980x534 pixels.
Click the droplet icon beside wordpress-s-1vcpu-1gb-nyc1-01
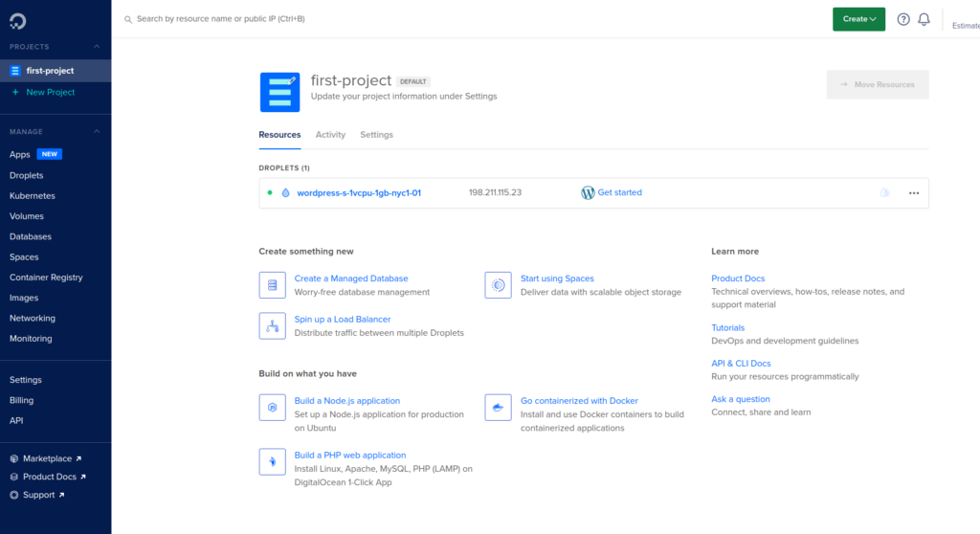coord(285,192)
